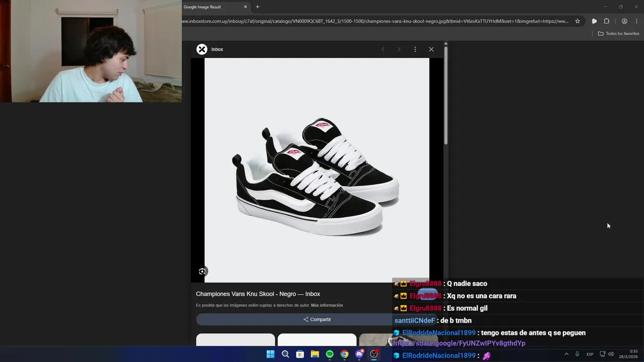
Task: Open the clock and date 28/3/2026
Action: tap(628, 354)
